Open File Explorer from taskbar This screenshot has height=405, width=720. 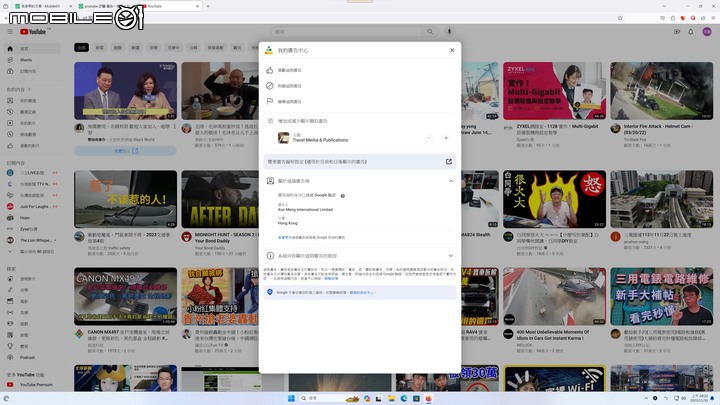[391, 398]
